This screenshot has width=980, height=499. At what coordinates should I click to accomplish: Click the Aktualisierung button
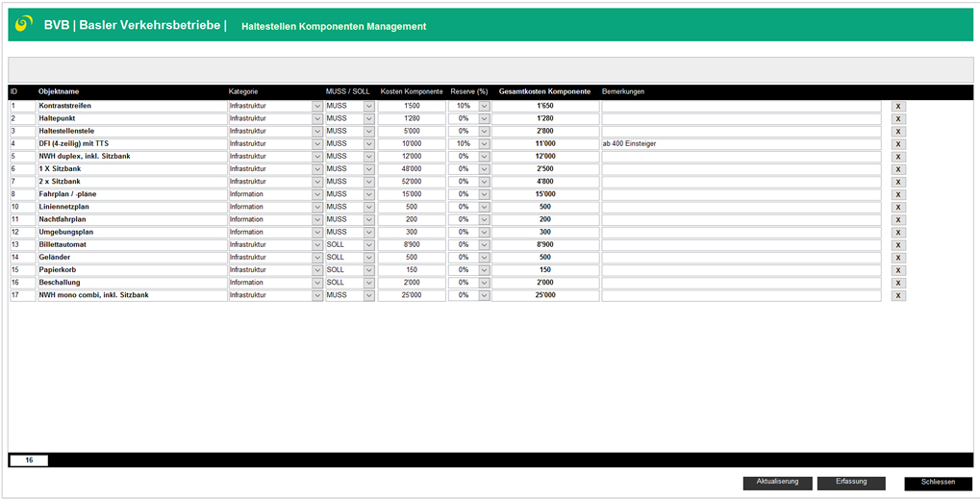click(x=777, y=482)
